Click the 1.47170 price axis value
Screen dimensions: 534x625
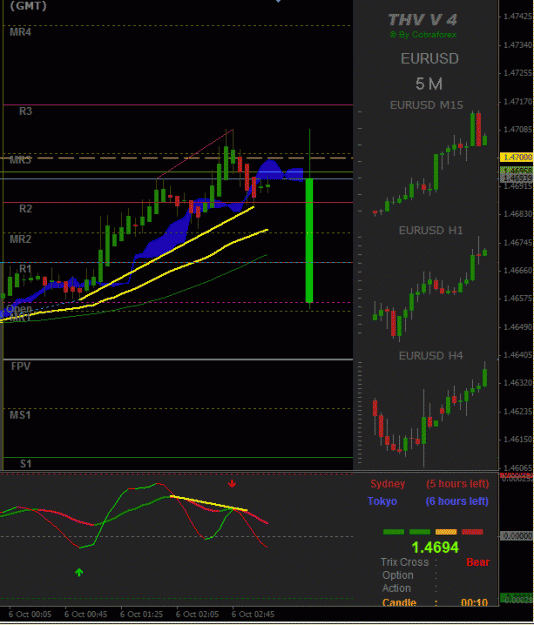518,102
